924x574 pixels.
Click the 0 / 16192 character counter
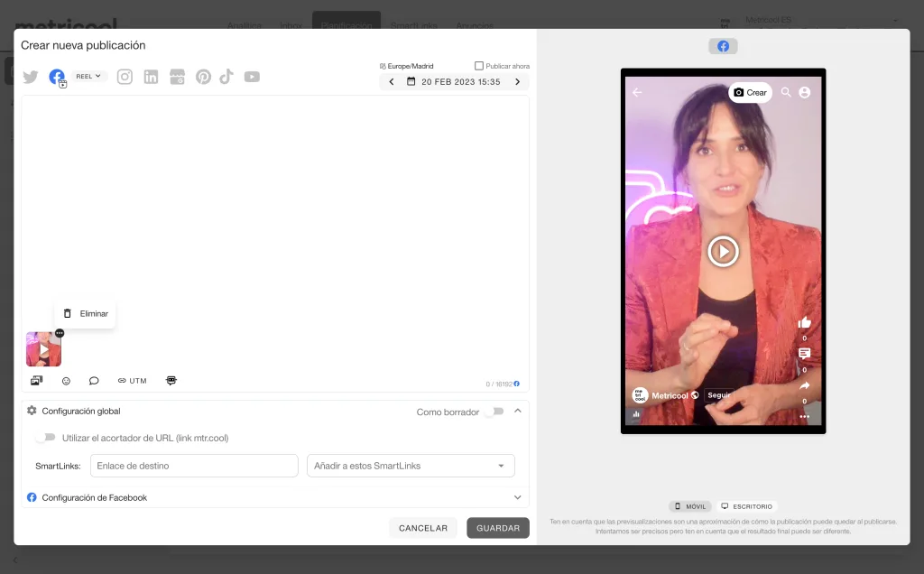click(499, 384)
